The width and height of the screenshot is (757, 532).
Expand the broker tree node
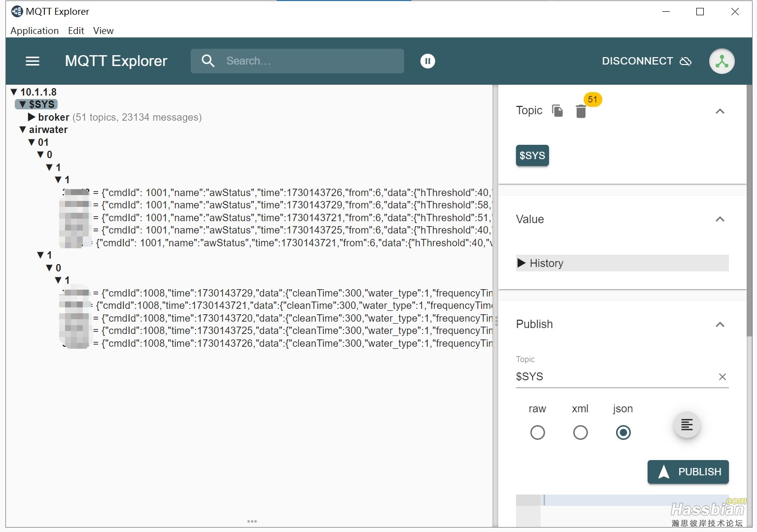pyautogui.click(x=32, y=117)
